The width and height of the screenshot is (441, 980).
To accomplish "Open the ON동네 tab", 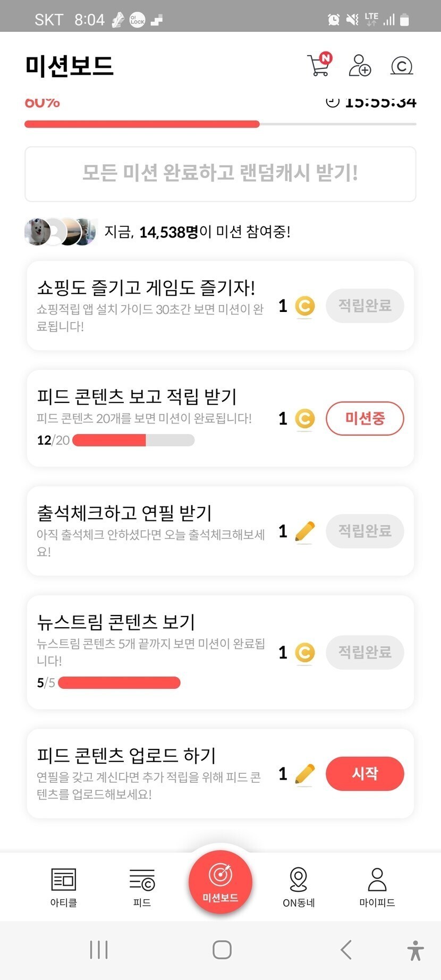I will (x=299, y=886).
